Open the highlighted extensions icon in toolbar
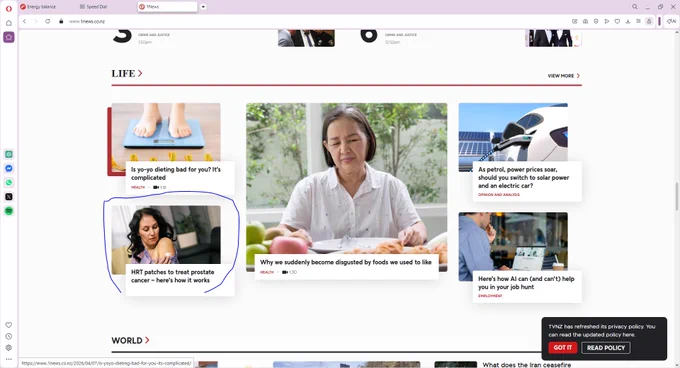This screenshot has width=680, height=368. (x=649, y=21)
